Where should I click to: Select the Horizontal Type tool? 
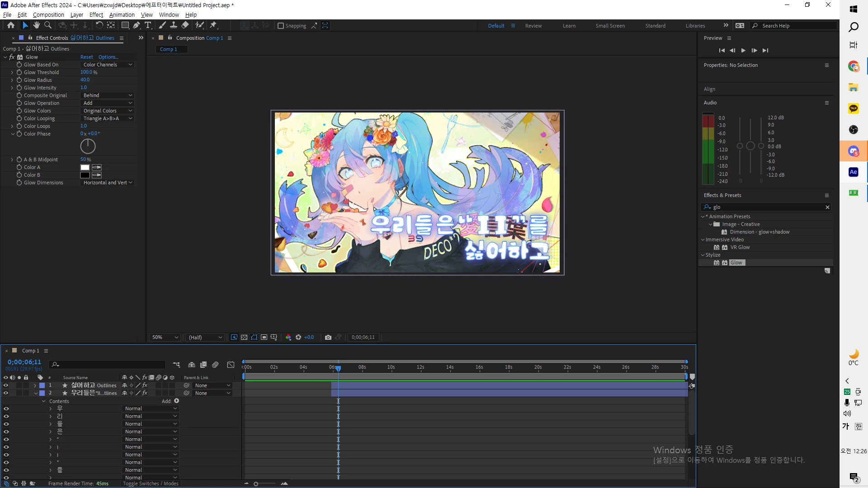click(x=148, y=25)
